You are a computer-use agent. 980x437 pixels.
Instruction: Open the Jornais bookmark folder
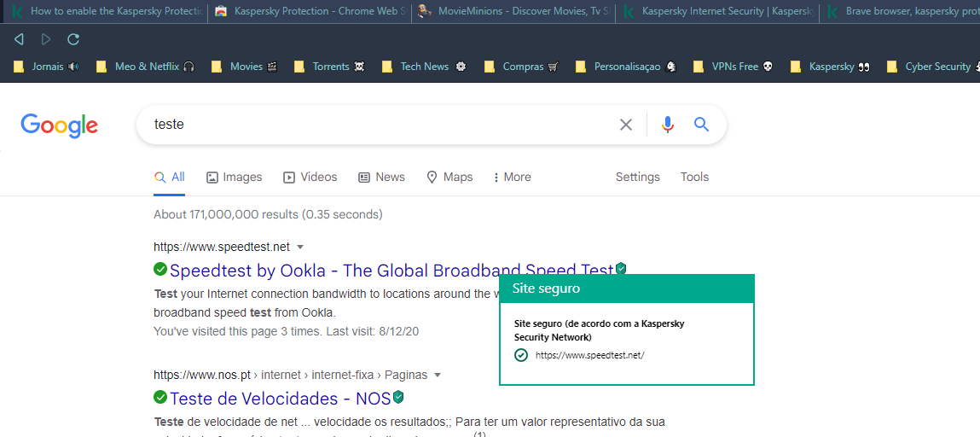pyautogui.click(x=46, y=67)
